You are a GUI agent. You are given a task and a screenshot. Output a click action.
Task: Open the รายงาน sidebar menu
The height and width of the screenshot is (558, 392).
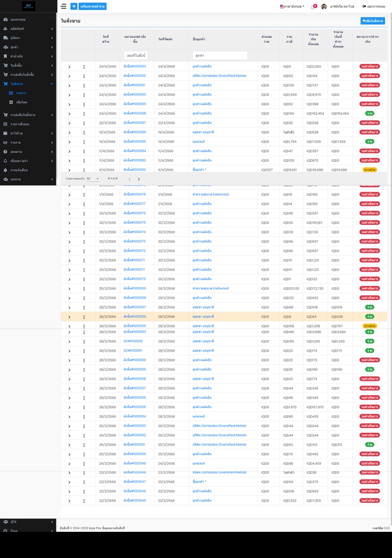28,142
